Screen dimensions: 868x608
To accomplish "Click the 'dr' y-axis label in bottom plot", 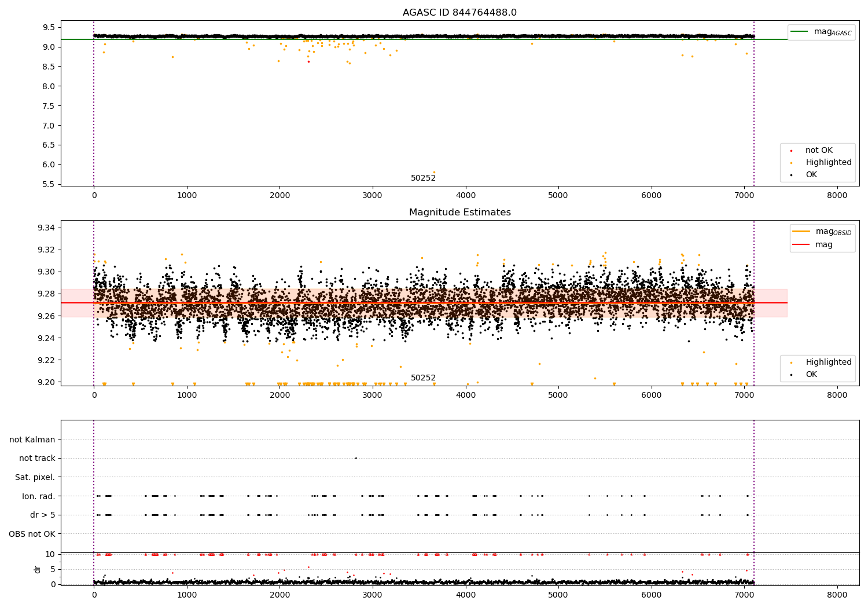I will (x=38, y=569).
